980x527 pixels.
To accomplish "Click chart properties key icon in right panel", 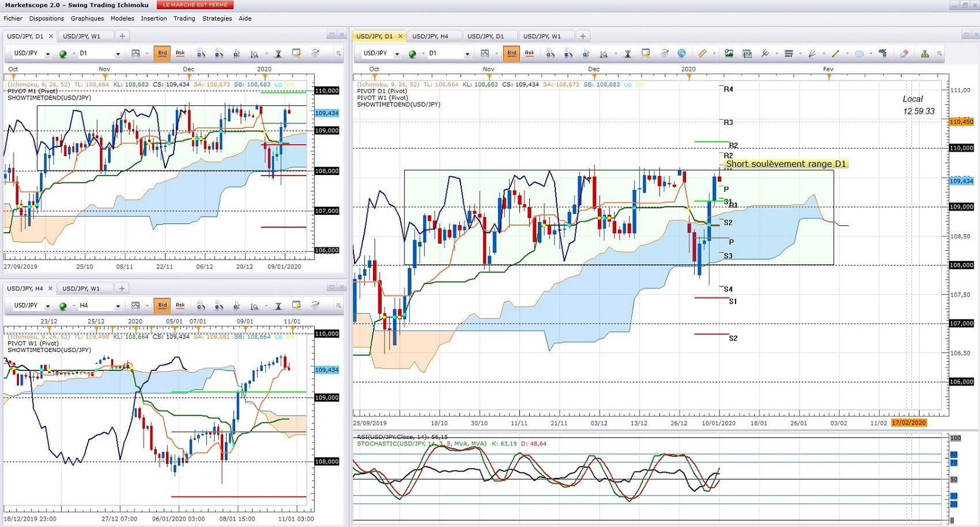I will (646, 54).
